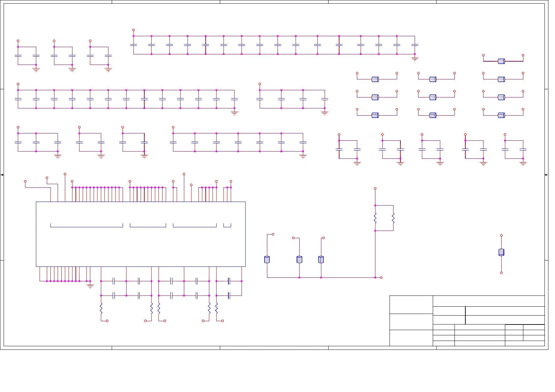555x392 pixels.
Task: Select the rightmost resistor below the IC capacitors
Action: coord(217,308)
